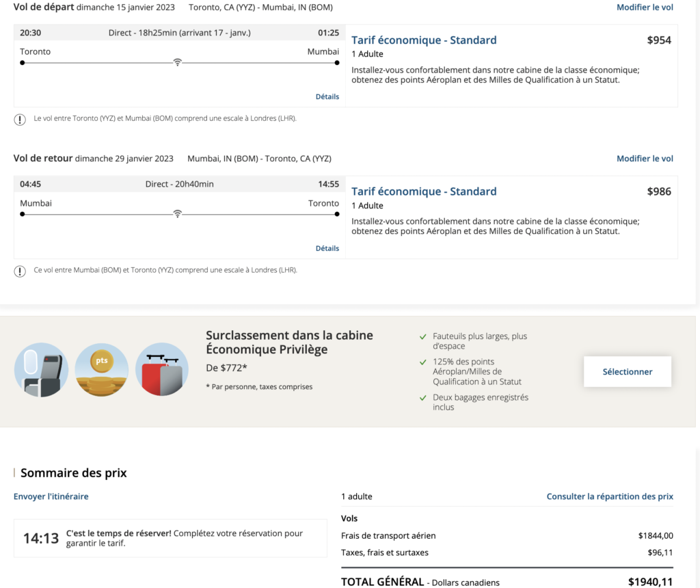Open 'Consulter la répartition des prix'

tap(610, 496)
